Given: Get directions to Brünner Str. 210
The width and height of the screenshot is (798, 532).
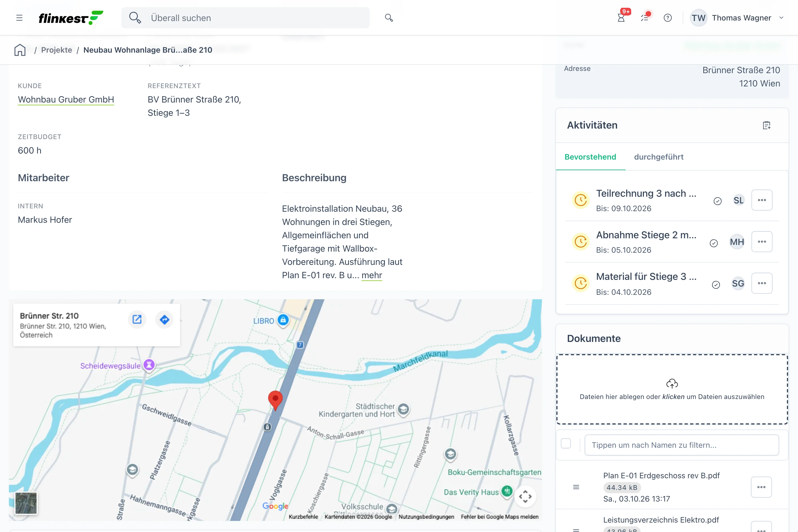Looking at the screenshot, I should 164,319.
